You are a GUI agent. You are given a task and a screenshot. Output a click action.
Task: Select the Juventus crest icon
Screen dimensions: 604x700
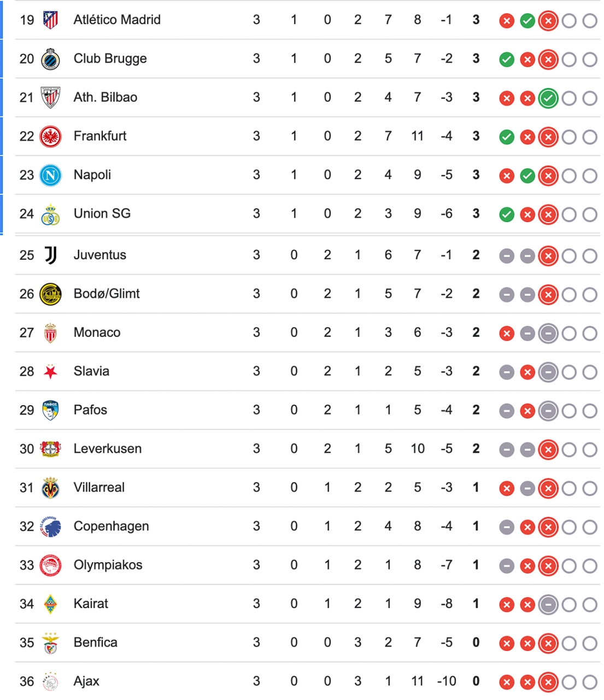coord(50,255)
